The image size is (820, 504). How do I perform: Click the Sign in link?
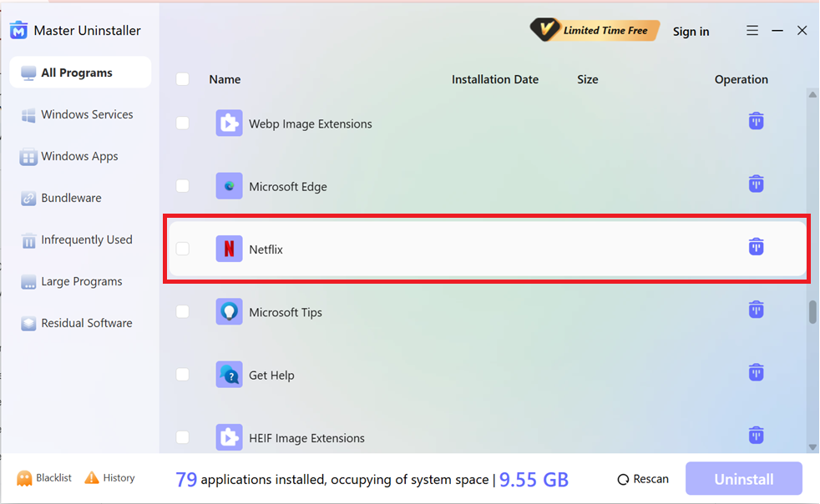pos(691,32)
